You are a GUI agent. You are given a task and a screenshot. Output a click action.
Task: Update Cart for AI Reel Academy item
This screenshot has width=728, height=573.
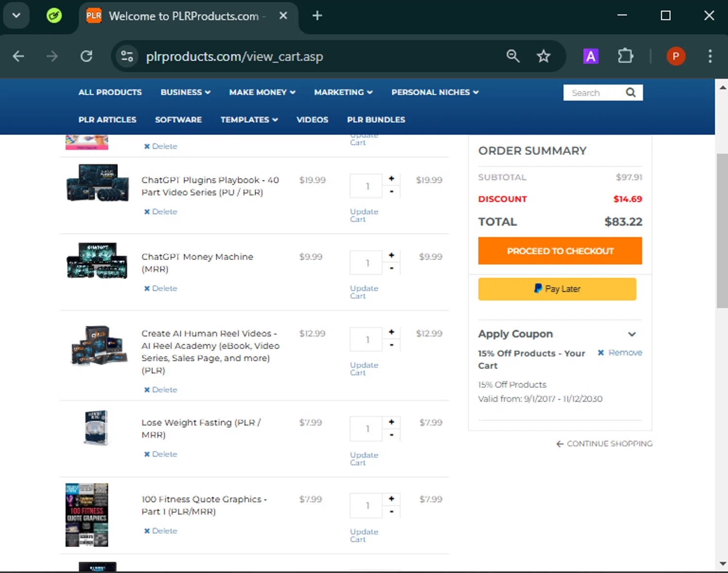point(364,369)
